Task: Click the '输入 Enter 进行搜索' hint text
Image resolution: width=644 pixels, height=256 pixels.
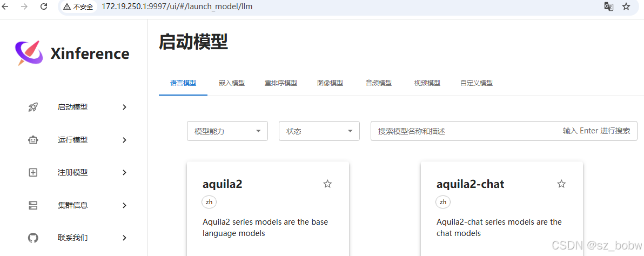Action: point(596,131)
